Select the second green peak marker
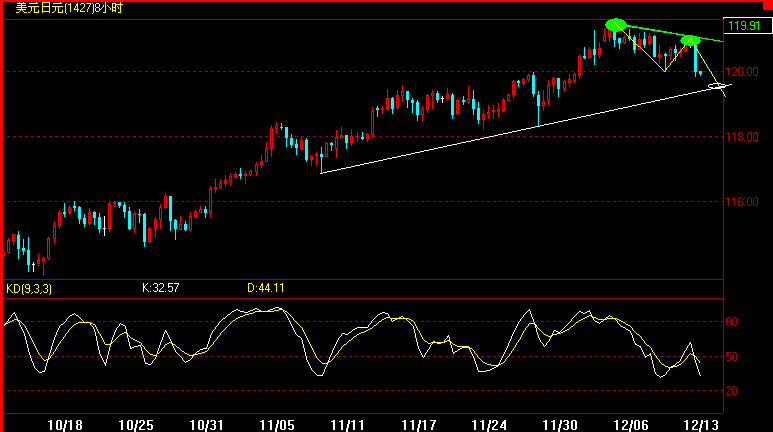This screenshot has width=773, height=432. pyautogui.click(x=690, y=41)
